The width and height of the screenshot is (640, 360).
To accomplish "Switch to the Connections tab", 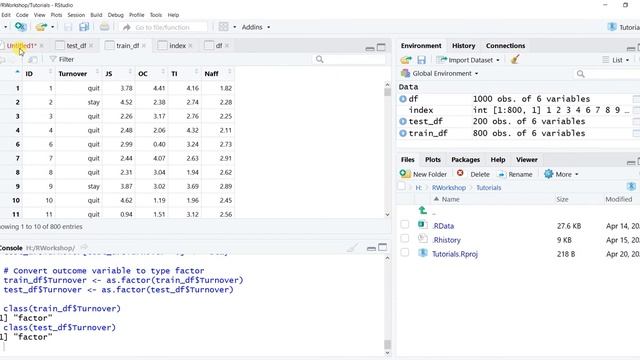I will point(505,46).
